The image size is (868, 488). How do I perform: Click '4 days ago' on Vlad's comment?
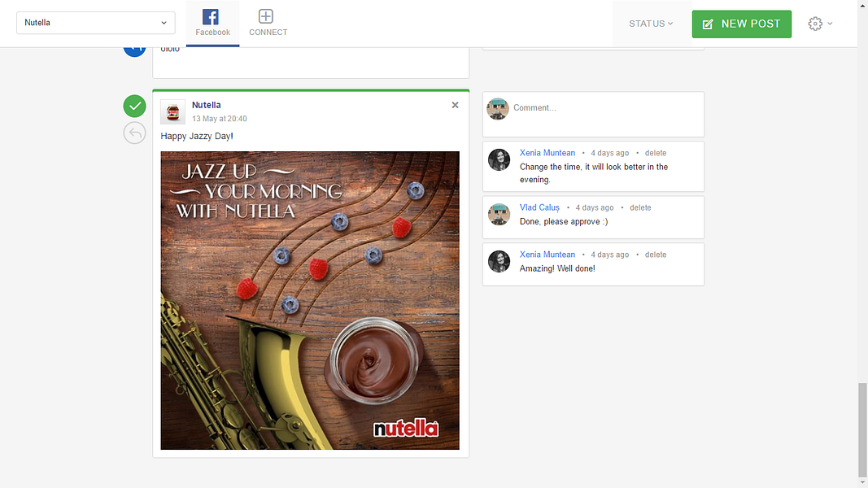point(595,207)
